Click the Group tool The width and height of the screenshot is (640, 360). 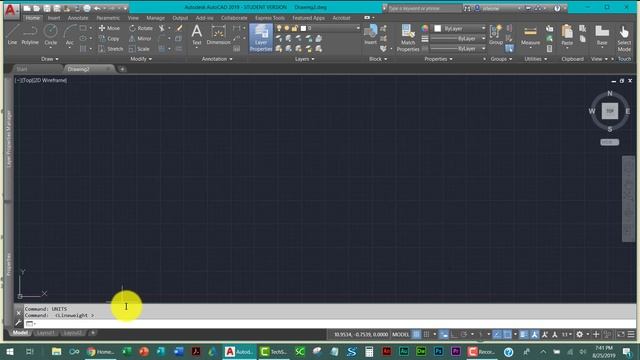click(x=496, y=34)
